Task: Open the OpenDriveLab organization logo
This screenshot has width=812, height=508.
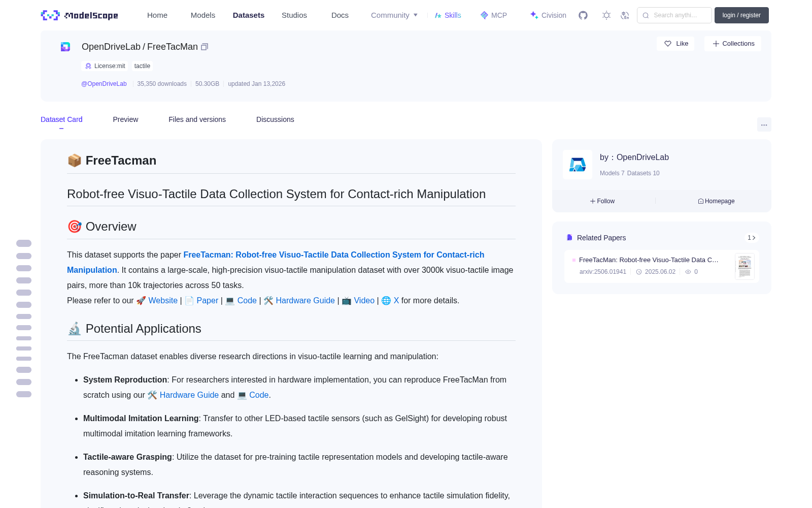Action: point(578,165)
